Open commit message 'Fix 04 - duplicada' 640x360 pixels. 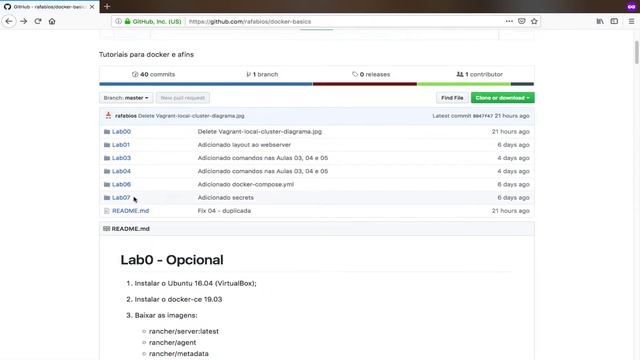(x=224, y=211)
